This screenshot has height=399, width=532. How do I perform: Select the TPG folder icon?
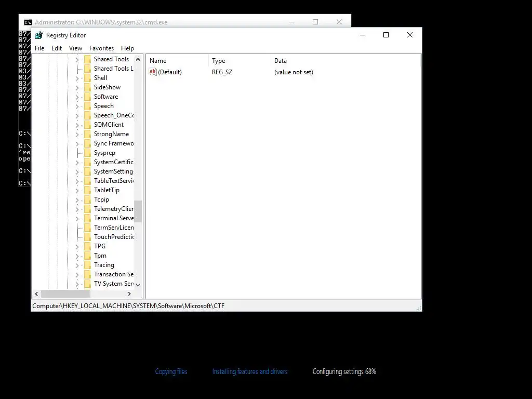pyautogui.click(x=87, y=246)
